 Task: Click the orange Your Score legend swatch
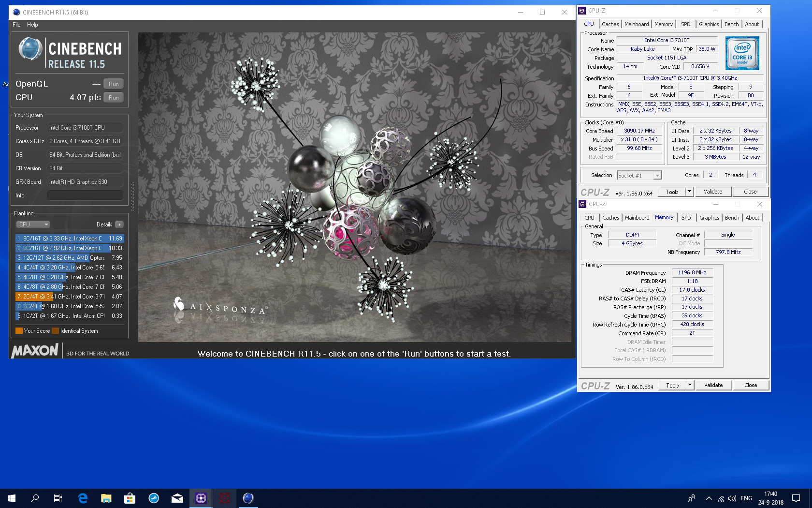pyautogui.click(x=19, y=331)
